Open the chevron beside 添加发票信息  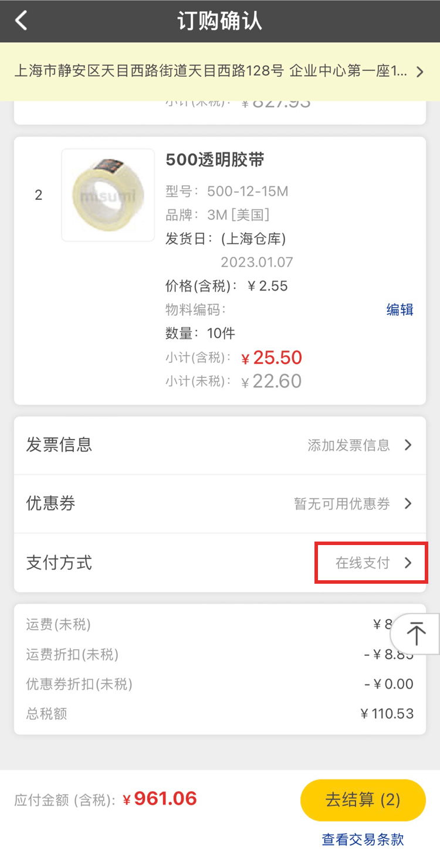click(x=408, y=445)
